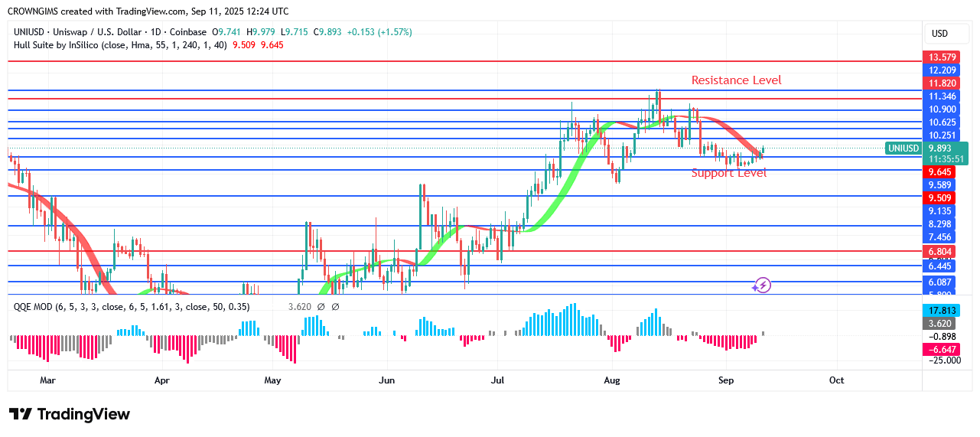Click the red 9.645 price label on axis

point(939,172)
